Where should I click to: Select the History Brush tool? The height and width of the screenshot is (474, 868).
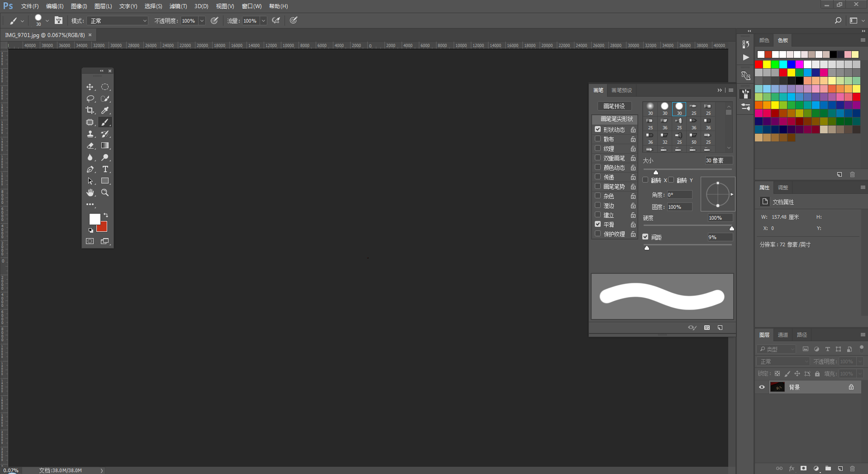pyautogui.click(x=105, y=134)
